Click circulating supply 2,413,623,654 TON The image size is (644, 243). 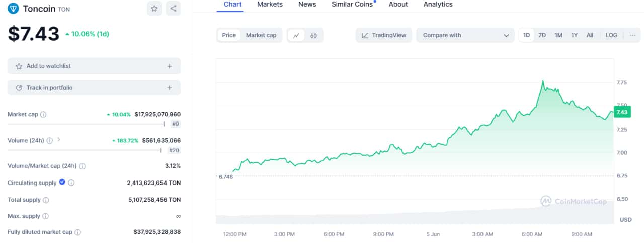tap(154, 183)
